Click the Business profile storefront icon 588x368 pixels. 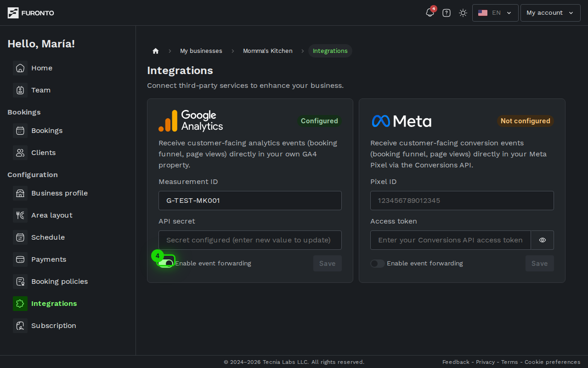tap(20, 193)
